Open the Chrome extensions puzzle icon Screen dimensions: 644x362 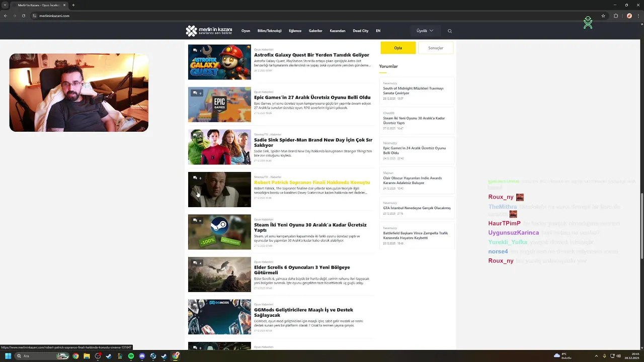tap(616, 16)
